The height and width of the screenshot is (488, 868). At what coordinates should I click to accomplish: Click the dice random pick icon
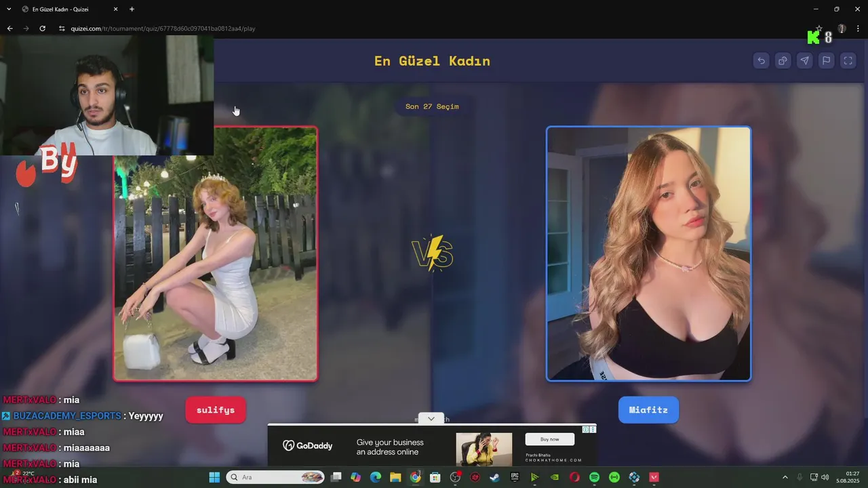click(783, 61)
